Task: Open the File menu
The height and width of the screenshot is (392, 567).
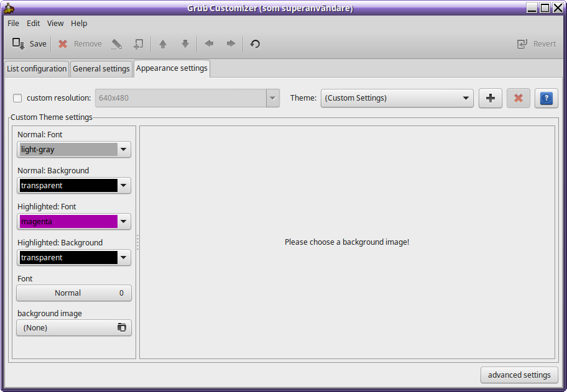Action: 14,23
